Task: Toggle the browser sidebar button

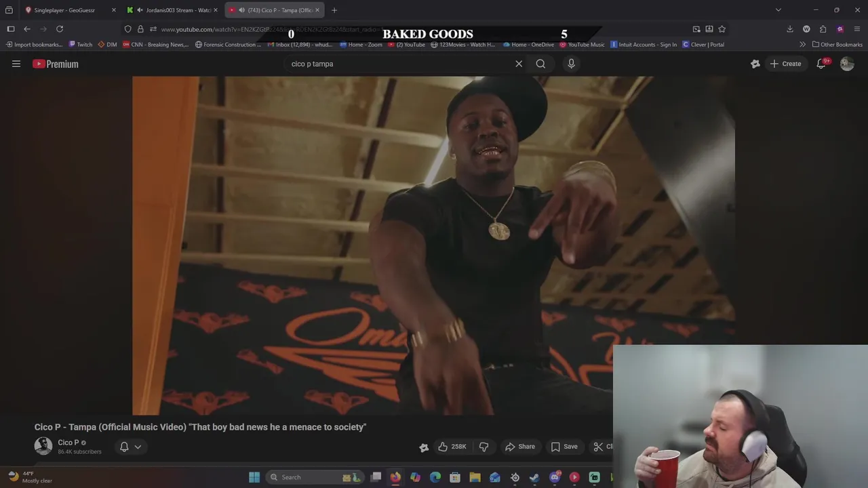Action: [x=11, y=29]
